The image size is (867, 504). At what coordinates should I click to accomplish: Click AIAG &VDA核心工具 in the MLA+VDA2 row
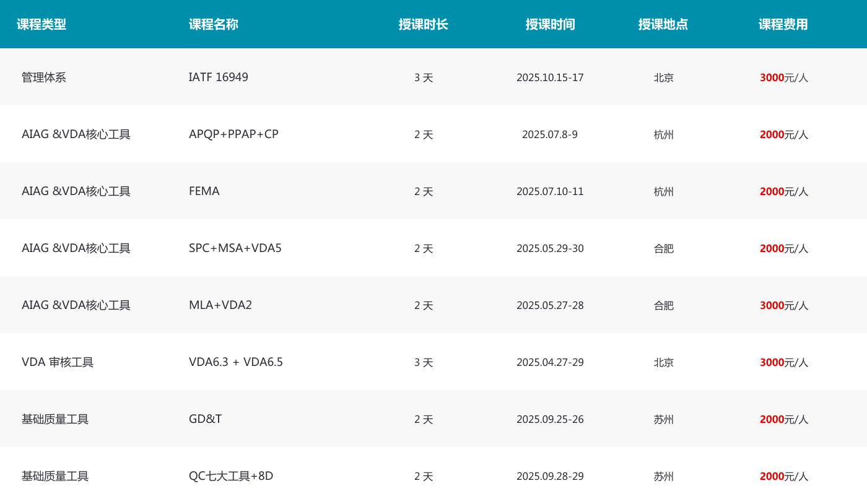click(76, 305)
